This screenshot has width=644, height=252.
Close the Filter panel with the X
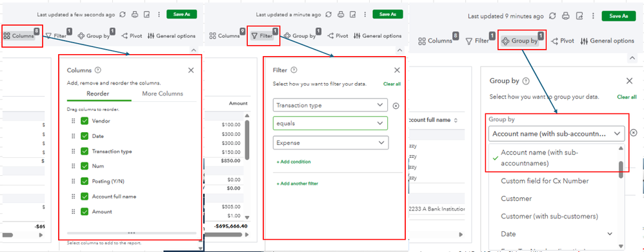pyautogui.click(x=397, y=70)
